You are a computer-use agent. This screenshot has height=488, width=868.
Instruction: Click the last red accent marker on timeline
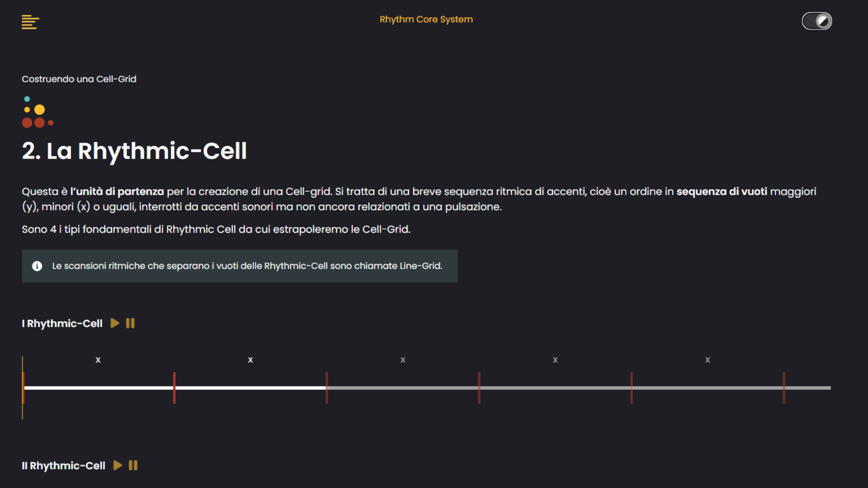point(783,388)
